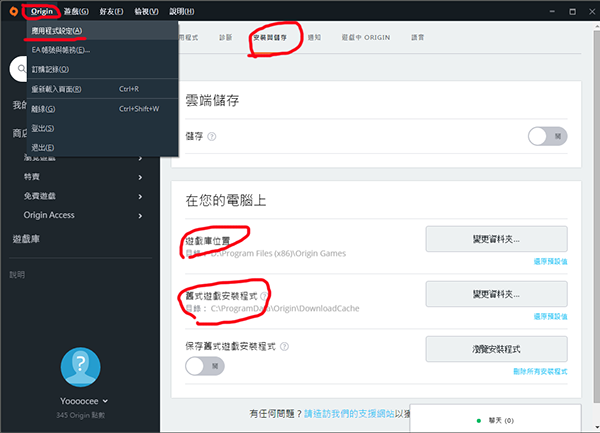Click the user profile avatar
This screenshot has height=433, width=600.
click(x=80, y=367)
